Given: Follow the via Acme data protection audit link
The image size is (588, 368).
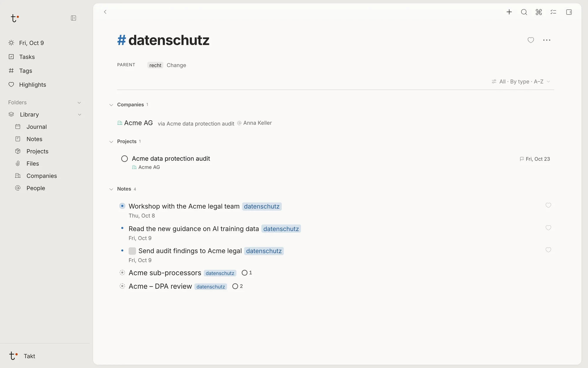Looking at the screenshot, I should coord(196,124).
